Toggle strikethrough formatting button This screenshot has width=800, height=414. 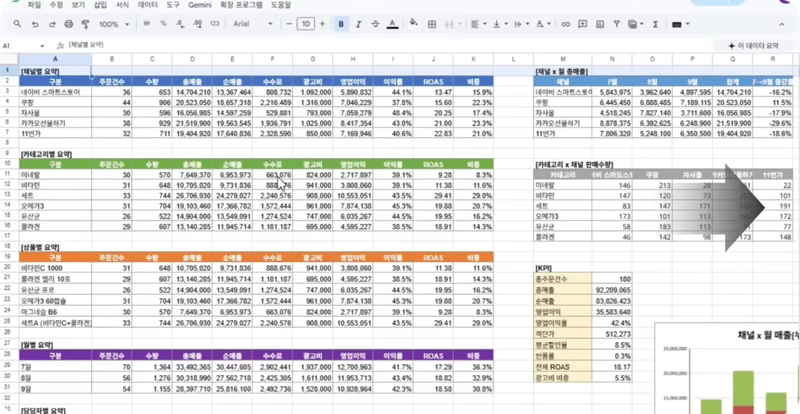point(376,24)
